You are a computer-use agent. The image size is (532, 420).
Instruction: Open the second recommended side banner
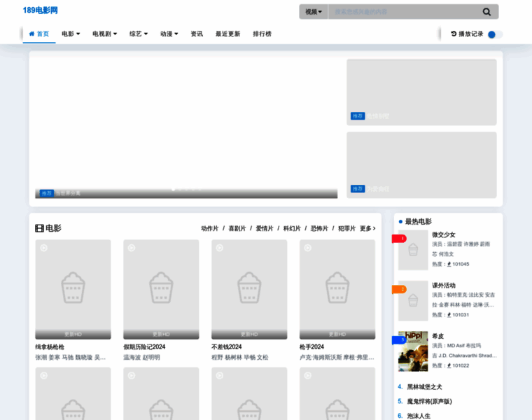(421, 165)
